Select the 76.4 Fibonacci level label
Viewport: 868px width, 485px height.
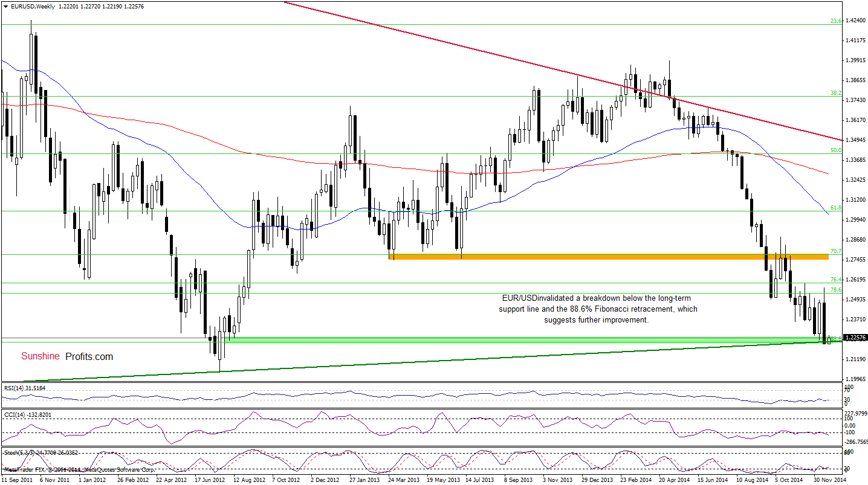pos(836,279)
